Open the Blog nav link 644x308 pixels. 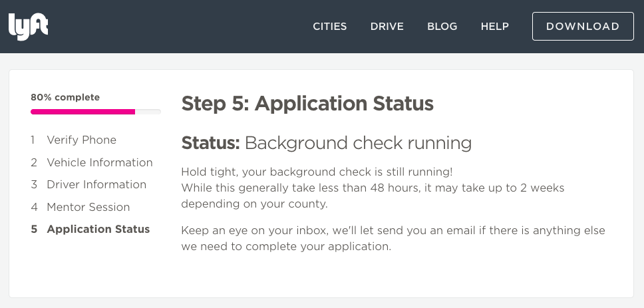[442, 27]
